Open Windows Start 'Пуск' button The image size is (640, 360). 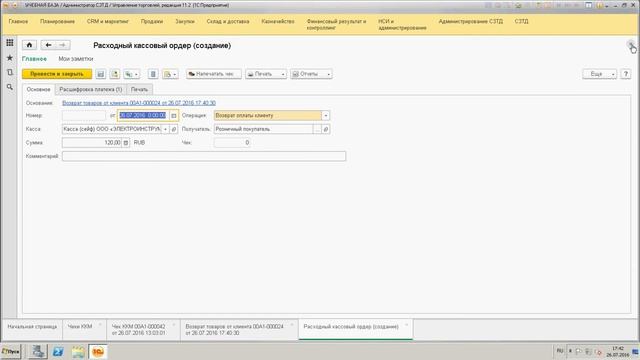coord(11,351)
